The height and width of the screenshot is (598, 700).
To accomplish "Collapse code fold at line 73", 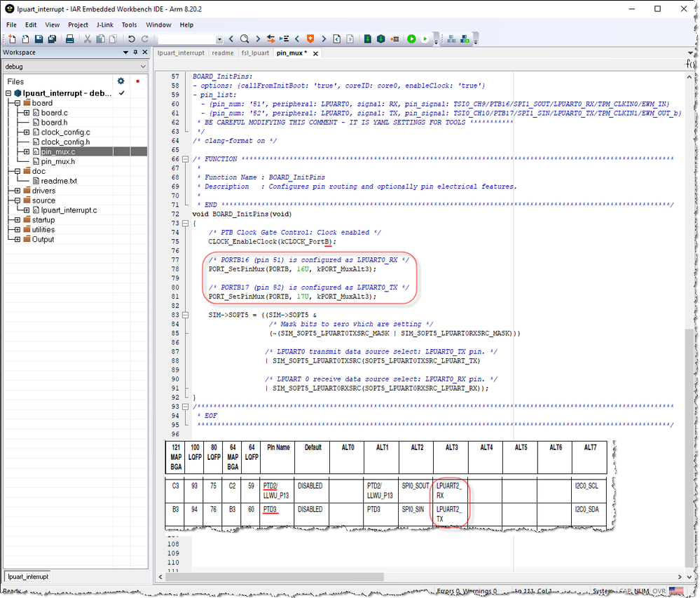I will (x=186, y=223).
